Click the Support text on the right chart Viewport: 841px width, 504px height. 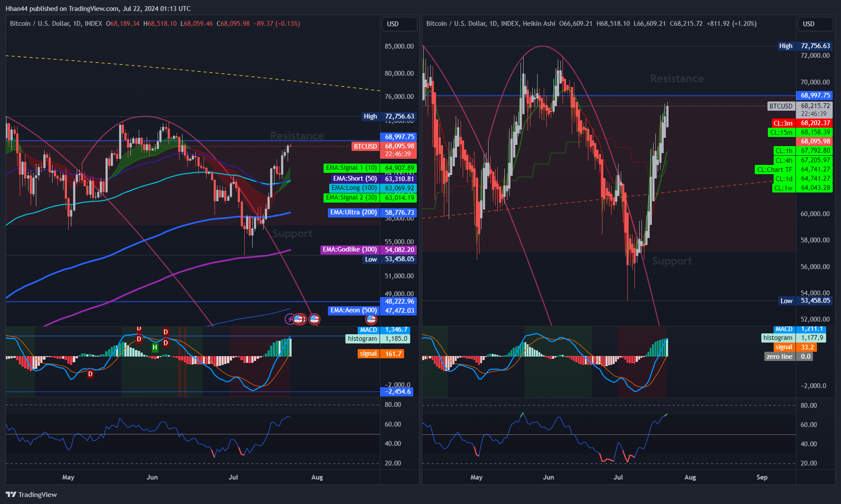point(672,261)
